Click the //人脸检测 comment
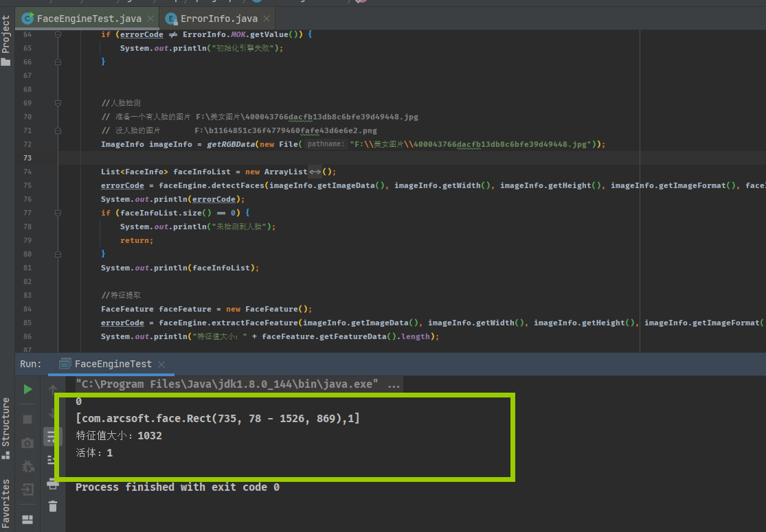This screenshot has height=532, width=766. (x=121, y=103)
